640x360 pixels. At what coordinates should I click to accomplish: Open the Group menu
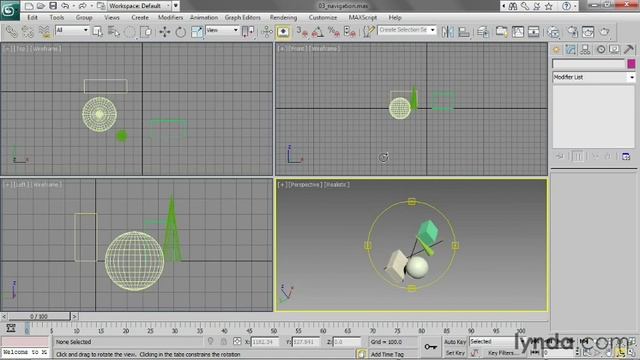(x=84, y=18)
